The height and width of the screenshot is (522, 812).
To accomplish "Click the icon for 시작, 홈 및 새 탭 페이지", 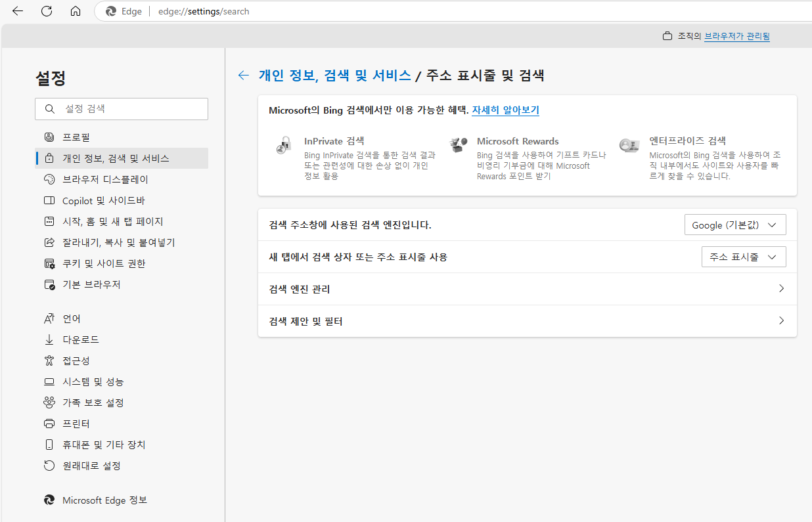I will [49, 221].
